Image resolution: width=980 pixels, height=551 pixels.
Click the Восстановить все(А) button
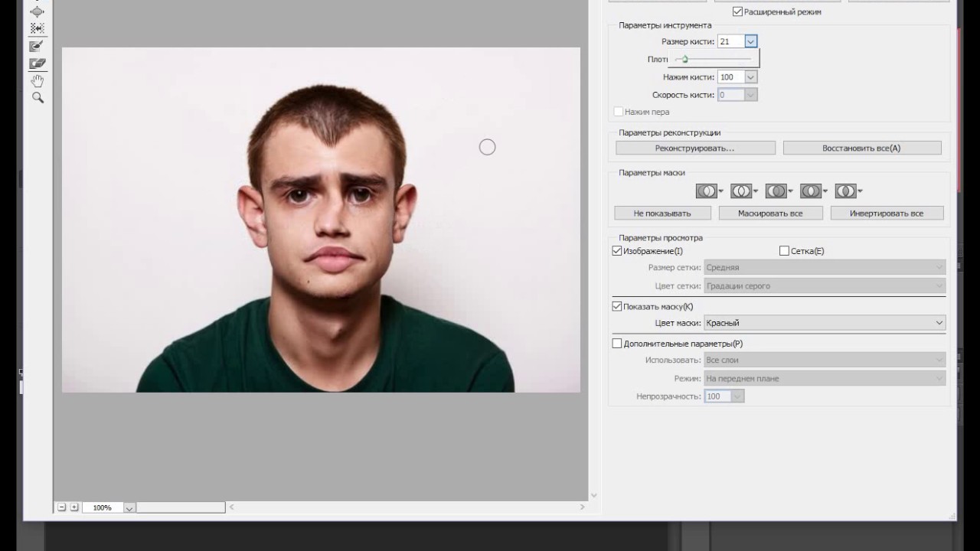pos(861,148)
